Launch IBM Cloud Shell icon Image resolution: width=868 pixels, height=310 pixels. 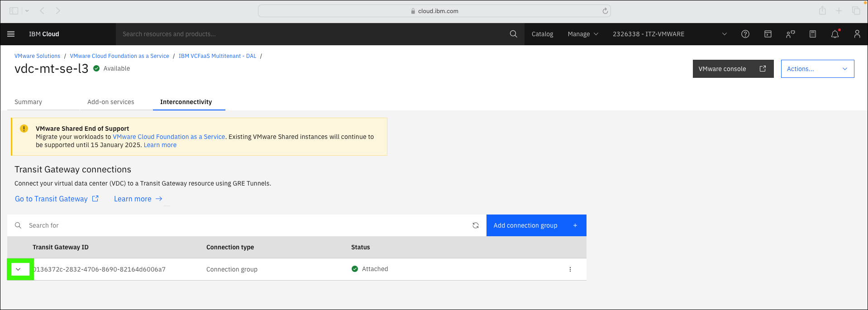[768, 34]
